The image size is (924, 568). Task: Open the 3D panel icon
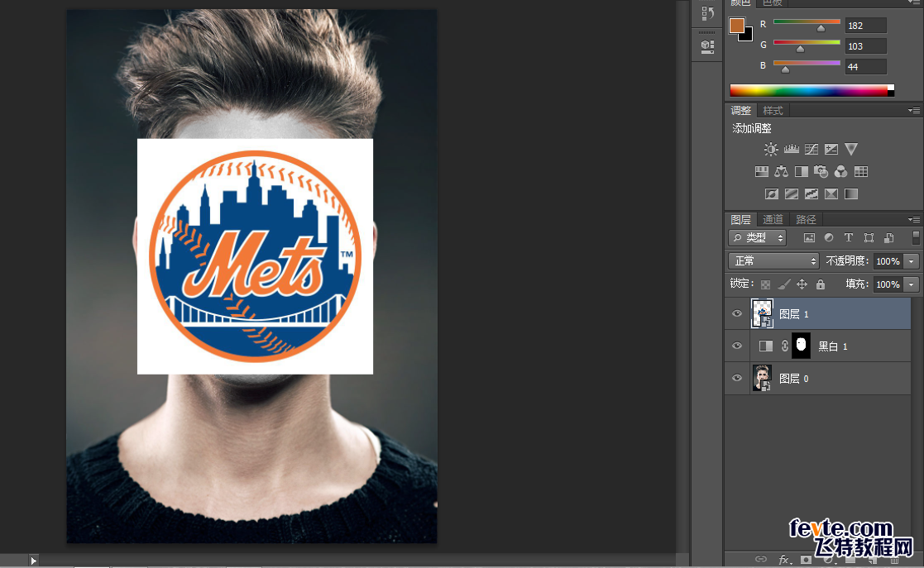tap(708, 46)
